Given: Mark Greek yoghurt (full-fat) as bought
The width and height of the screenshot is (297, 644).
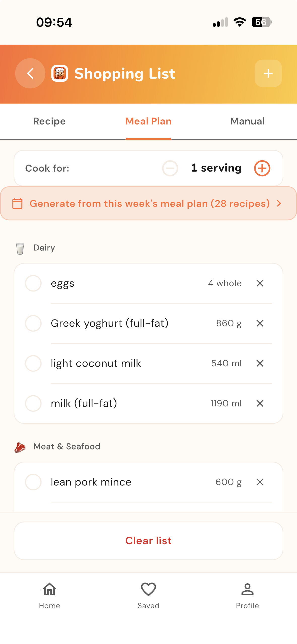Looking at the screenshot, I should 33,323.
